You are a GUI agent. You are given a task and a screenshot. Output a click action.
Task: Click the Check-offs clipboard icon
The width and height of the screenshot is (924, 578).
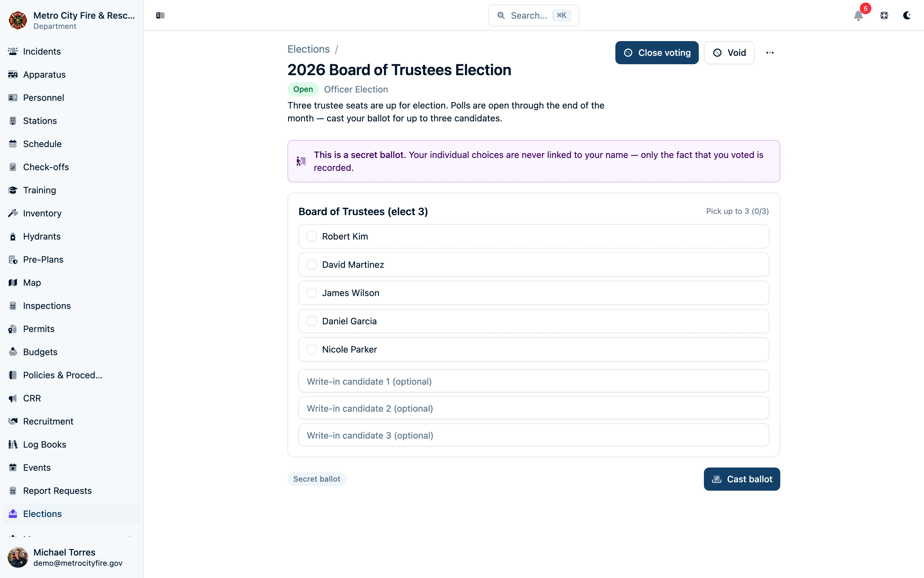click(x=13, y=167)
